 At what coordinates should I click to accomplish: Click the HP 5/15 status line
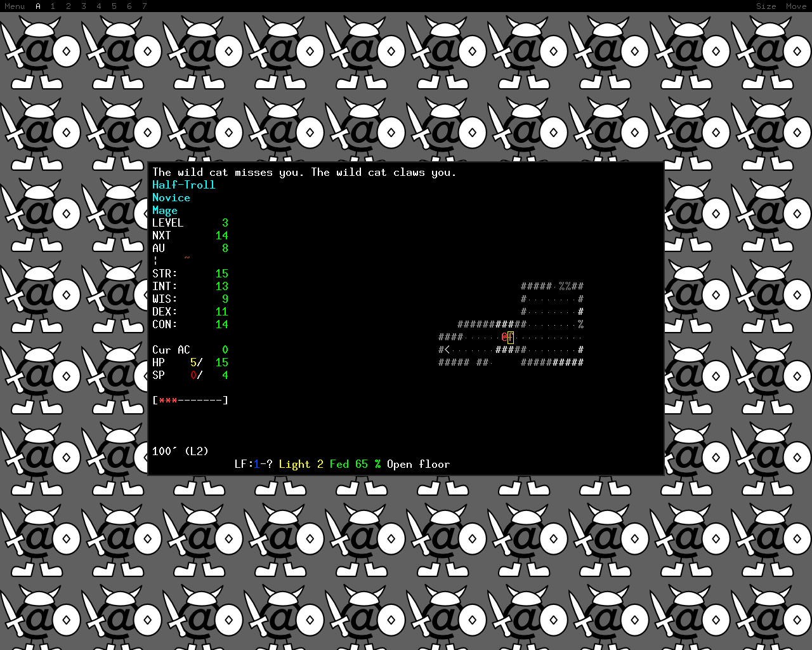(x=190, y=362)
